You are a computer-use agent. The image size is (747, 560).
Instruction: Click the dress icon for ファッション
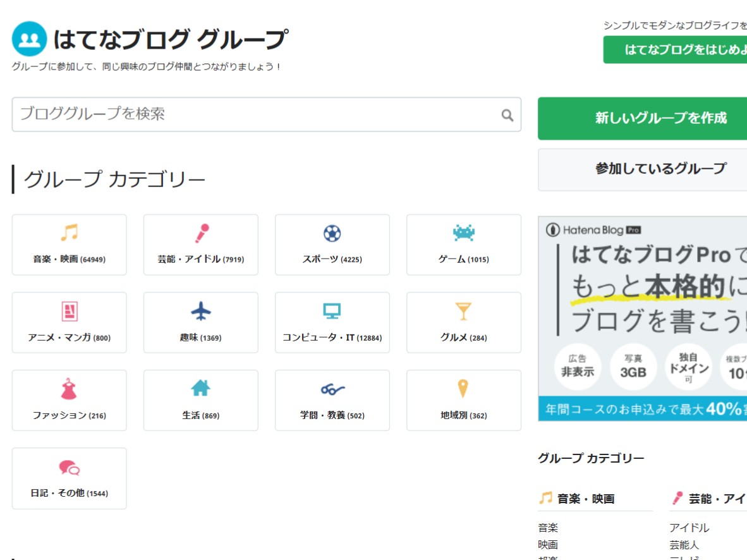(x=69, y=389)
